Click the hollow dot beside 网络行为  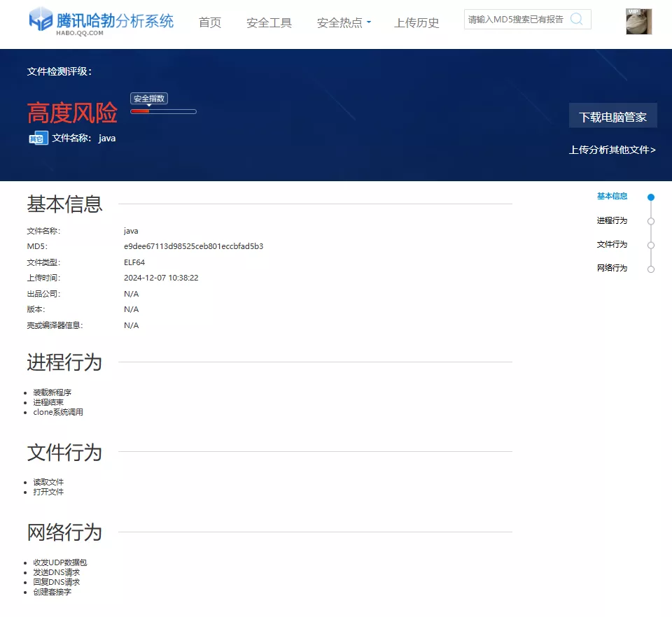coord(651,268)
